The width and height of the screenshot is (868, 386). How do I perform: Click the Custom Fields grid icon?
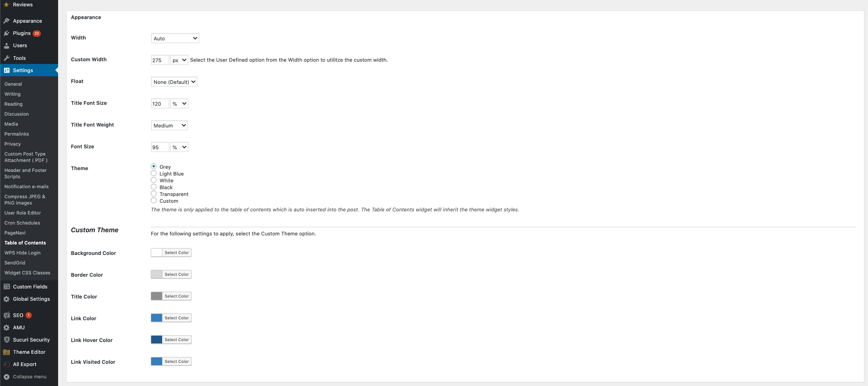[x=7, y=287]
